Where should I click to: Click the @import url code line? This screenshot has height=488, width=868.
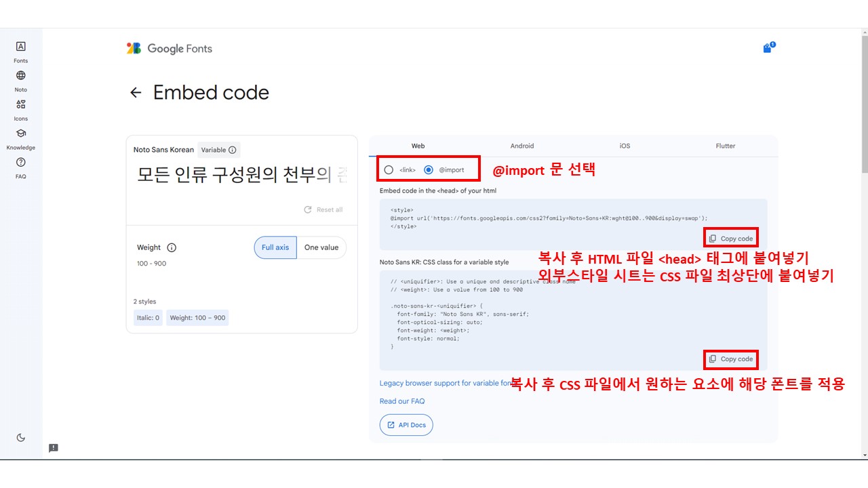[549, 218]
